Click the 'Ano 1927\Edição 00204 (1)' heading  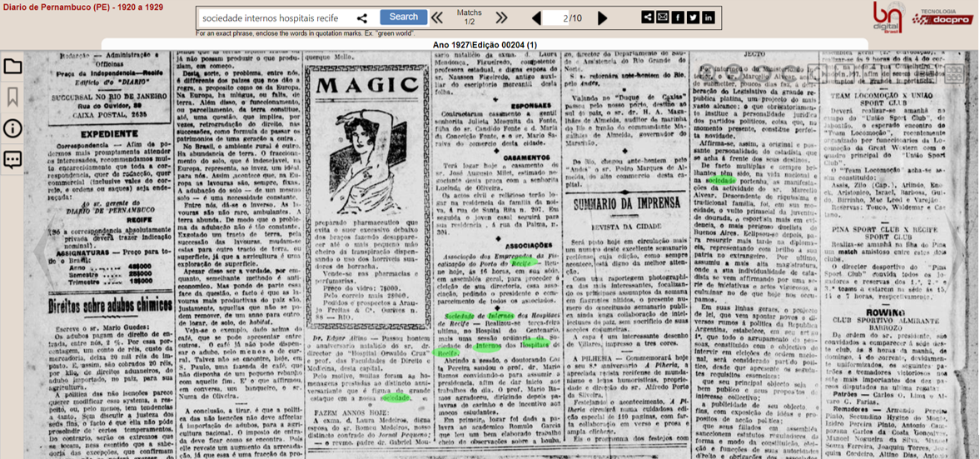[x=485, y=45]
